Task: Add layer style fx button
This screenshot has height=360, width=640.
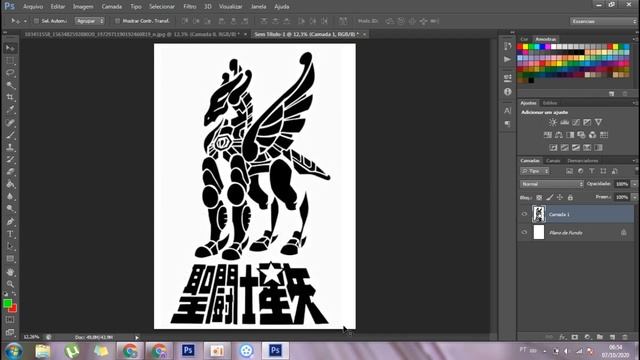Action: (562, 337)
